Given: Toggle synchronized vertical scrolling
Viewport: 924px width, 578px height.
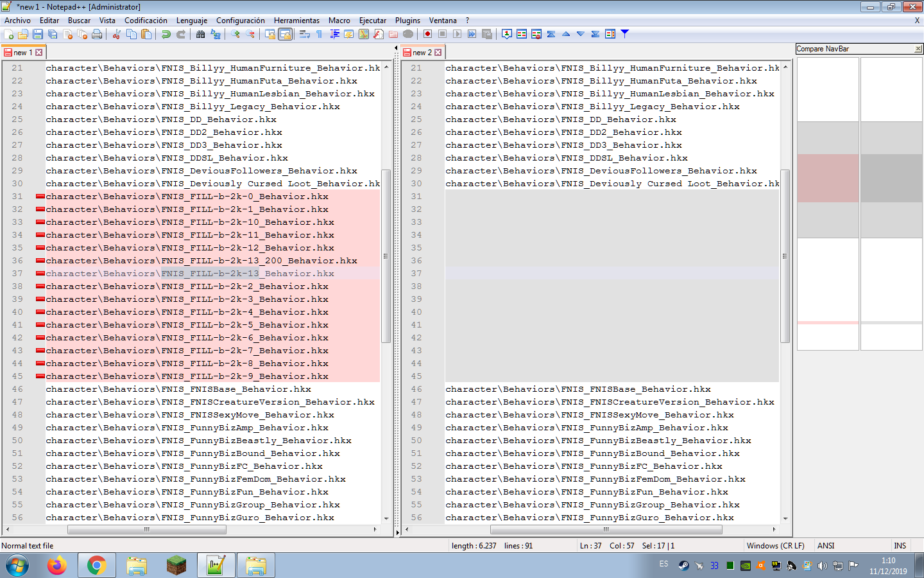Looking at the screenshot, I should (270, 34).
